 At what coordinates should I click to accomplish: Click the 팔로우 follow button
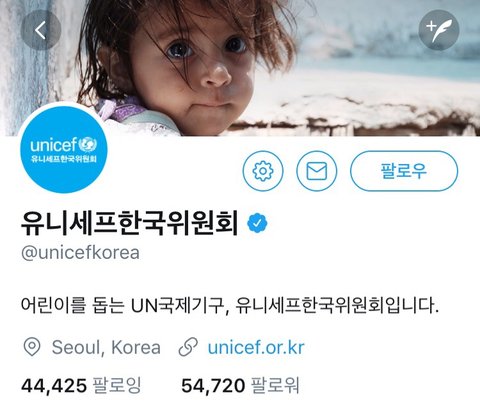tap(404, 171)
